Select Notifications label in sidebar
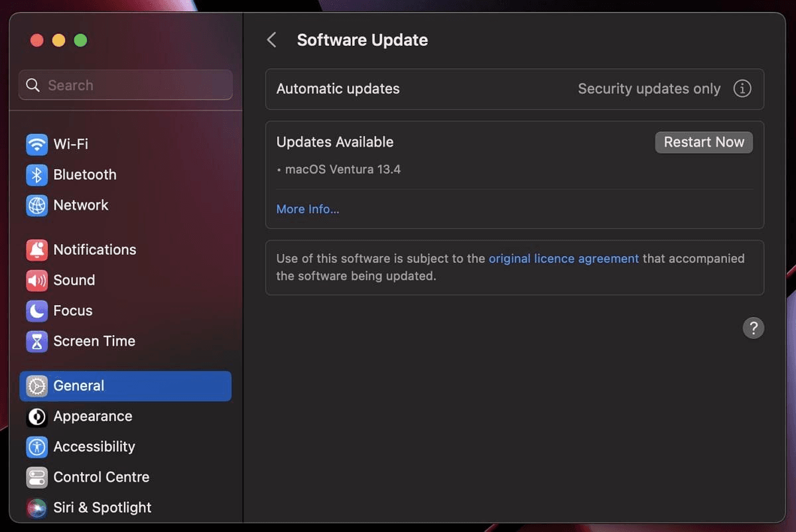This screenshot has height=532, width=796. click(95, 249)
